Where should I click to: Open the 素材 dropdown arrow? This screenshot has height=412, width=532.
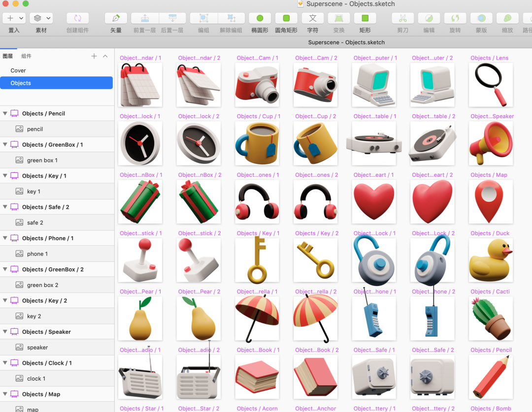point(48,18)
